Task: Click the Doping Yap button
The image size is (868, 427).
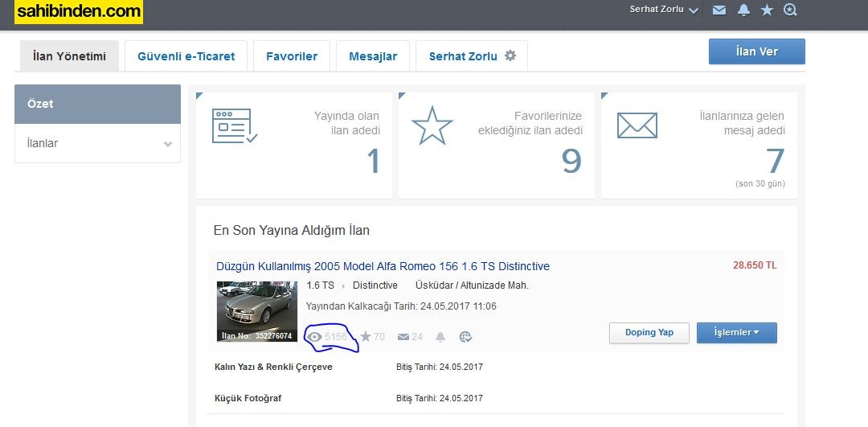Action: (649, 333)
